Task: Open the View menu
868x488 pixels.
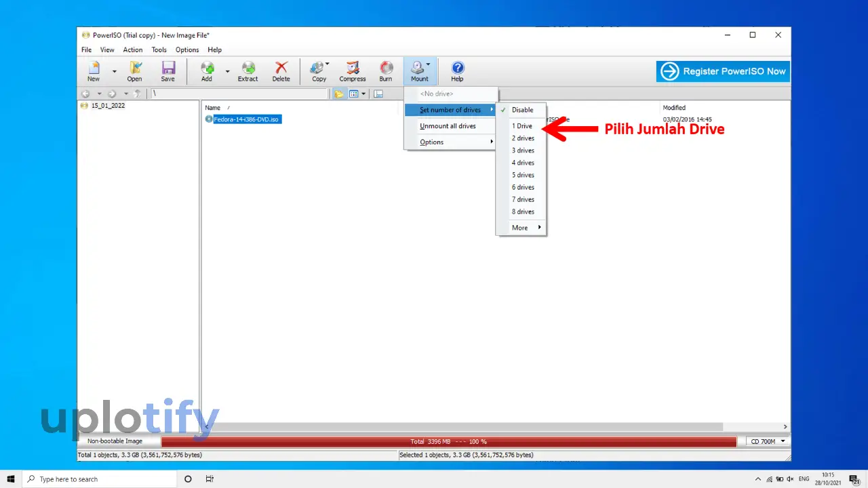Action: (x=107, y=50)
